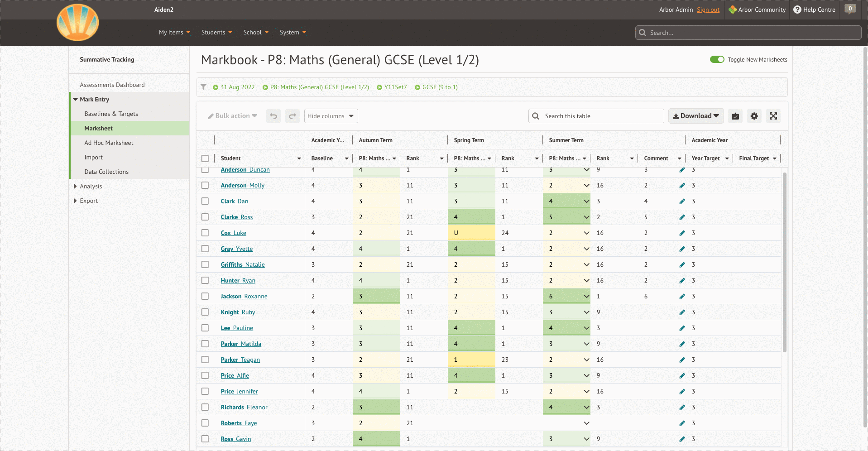The image size is (868, 451).
Task: Tick the checkbox for Cox Luke
Action: [x=205, y=233]
